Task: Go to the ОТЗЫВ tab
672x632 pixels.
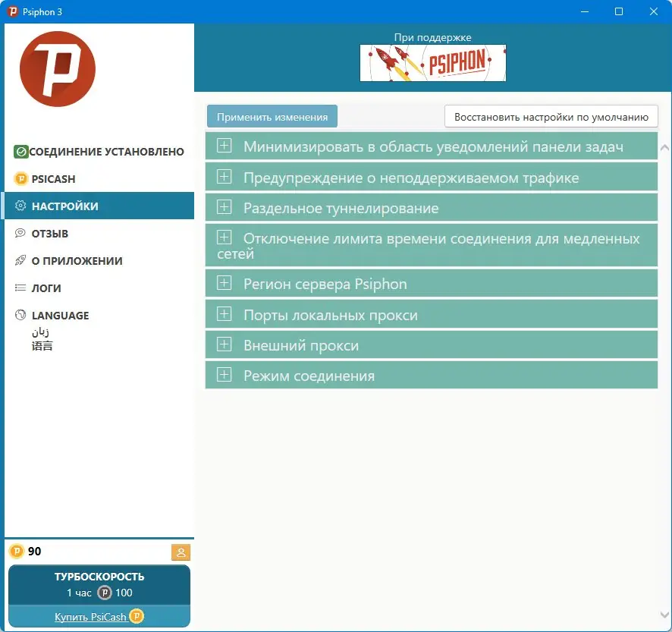Action: coord(99,233)
